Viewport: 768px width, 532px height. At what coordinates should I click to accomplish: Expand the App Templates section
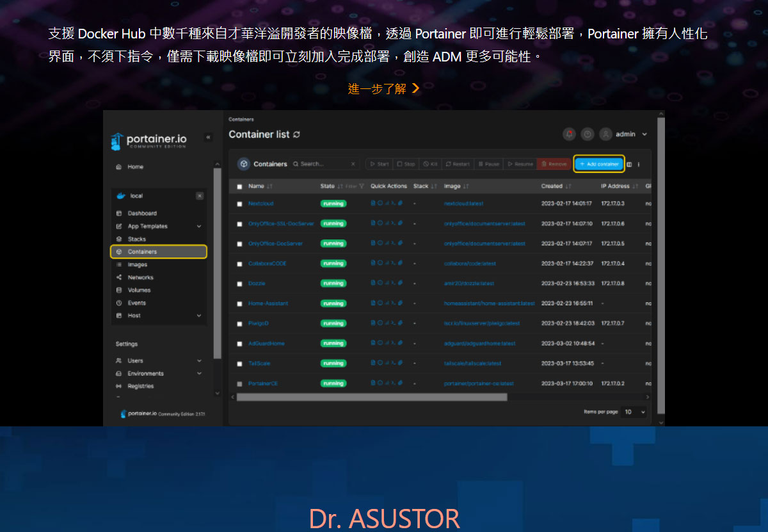click(x=198, y=226)
